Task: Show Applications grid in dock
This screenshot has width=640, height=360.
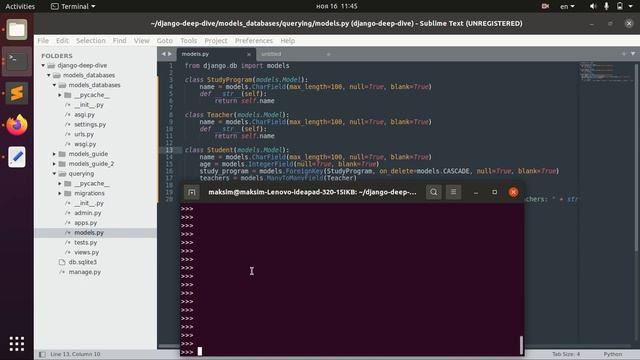Action: coord(17,344)
